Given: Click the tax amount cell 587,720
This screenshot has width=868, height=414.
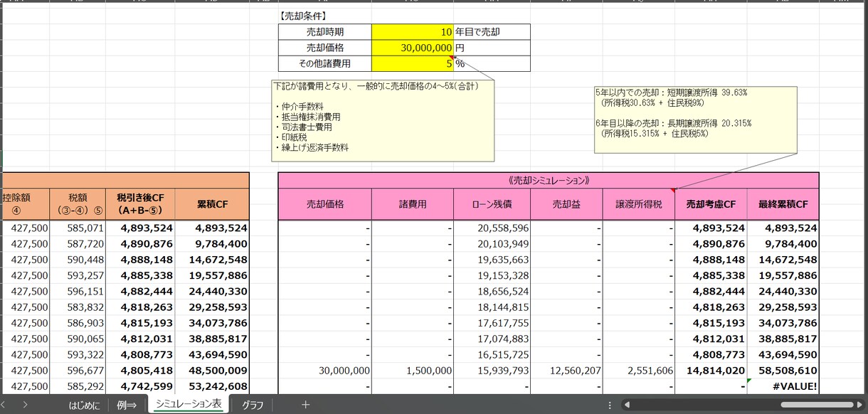Looking at the screenshot, I should pos(78,244).
